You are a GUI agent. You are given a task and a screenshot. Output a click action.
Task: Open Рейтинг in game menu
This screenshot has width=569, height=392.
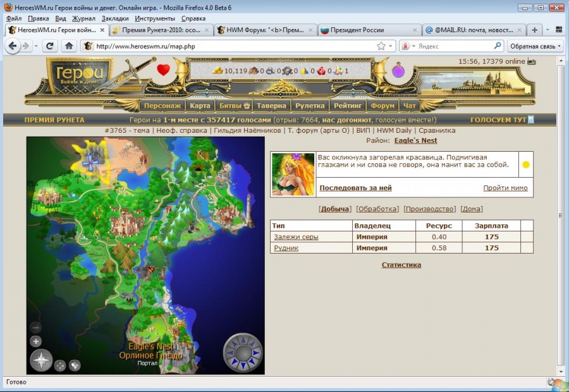click(x=348, y=106)
